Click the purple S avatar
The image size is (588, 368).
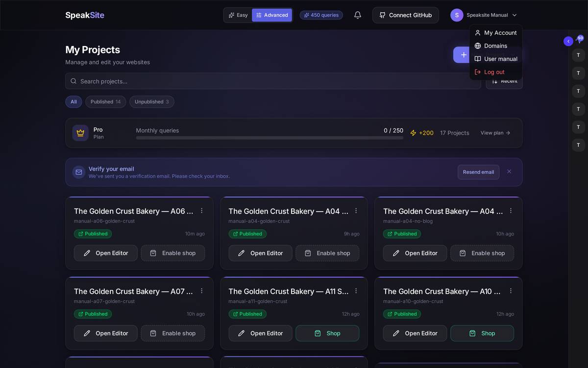point(457,15)
